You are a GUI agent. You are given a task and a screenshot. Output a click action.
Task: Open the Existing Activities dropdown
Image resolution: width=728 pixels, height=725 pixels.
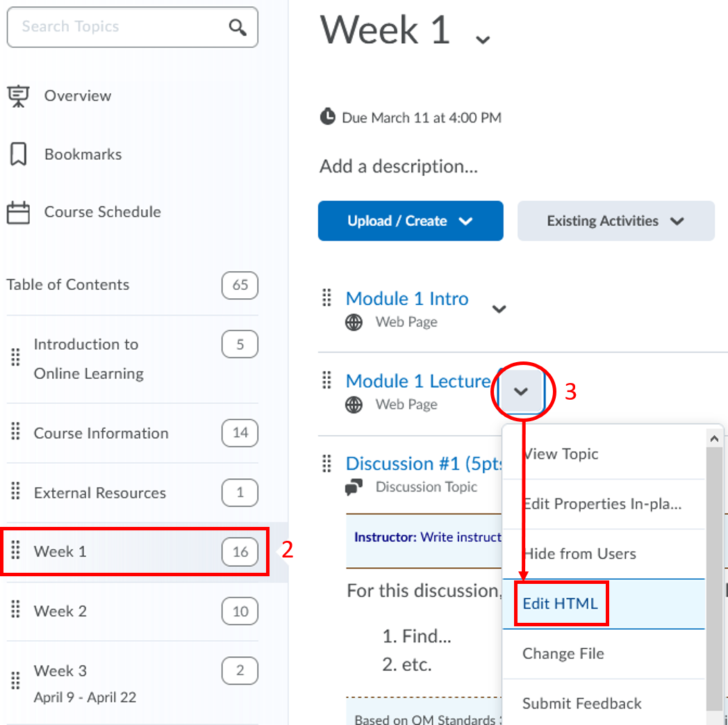point(615,221)
